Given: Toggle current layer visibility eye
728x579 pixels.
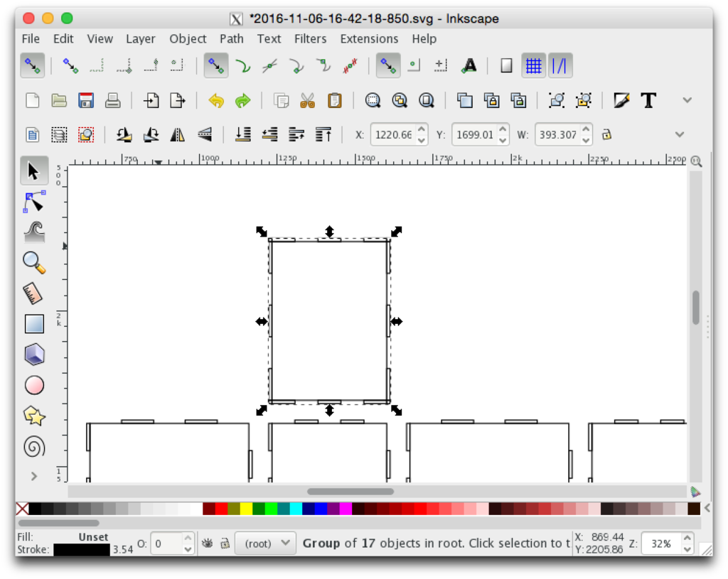Looking at the screenshot, I should coord(207,543).
